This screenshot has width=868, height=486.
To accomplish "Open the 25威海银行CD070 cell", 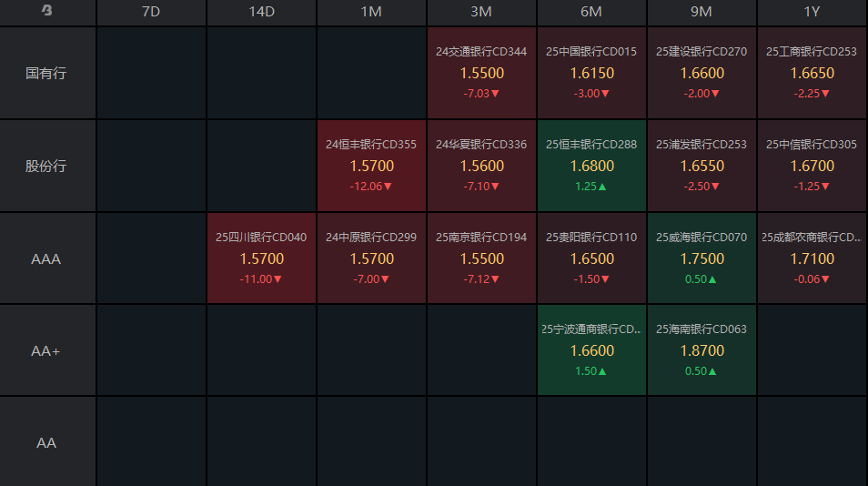I will [x=701, y=258].
